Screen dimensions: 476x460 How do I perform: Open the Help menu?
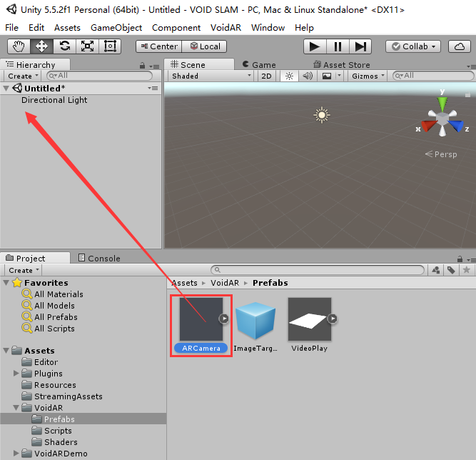click(304, 28)
